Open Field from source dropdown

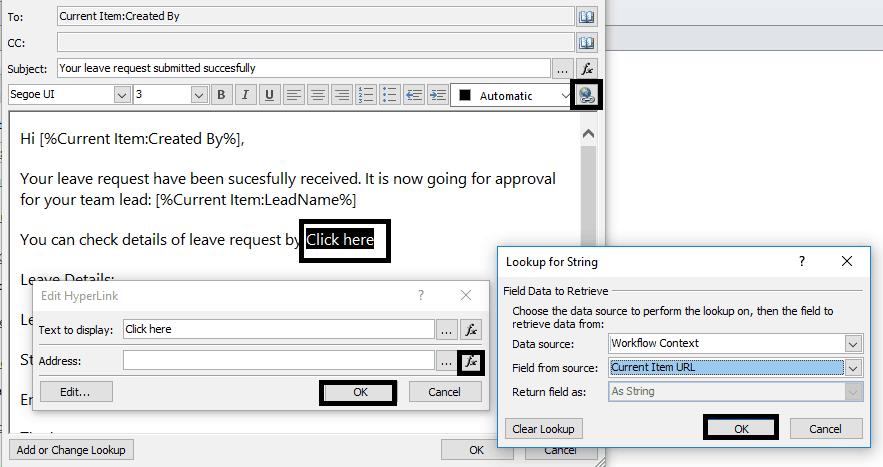point(853,367)
